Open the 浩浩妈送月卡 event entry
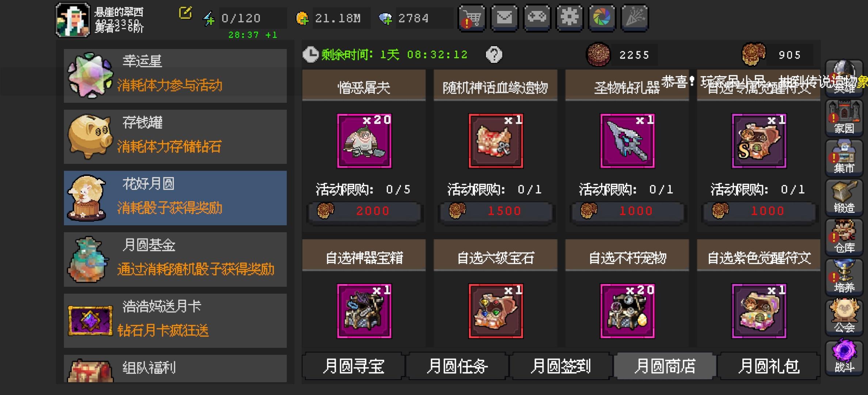This screenshot has width=868, height=395. [175, 321]
